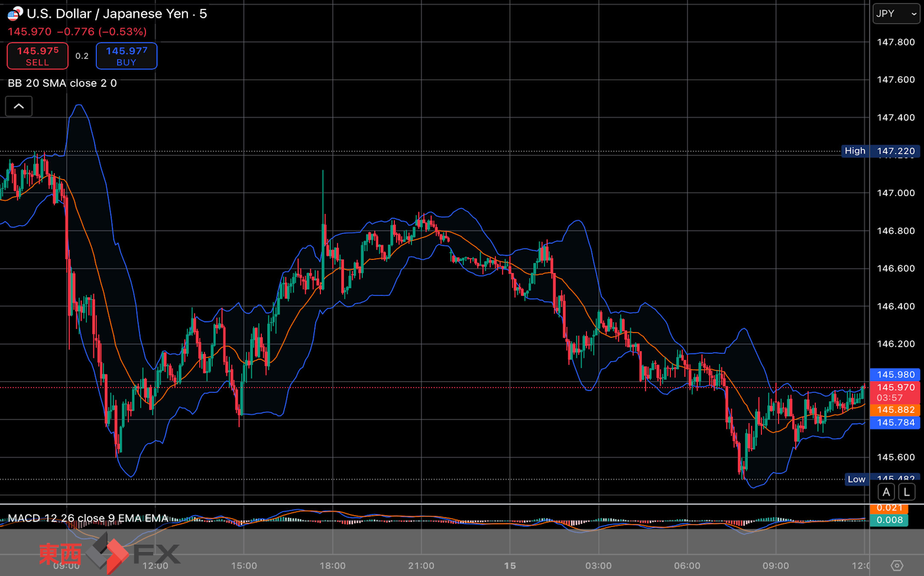Toggle log scale with the L button
Image resolution: width=924 pixels, height=576 pixels.
pos(907,492)
